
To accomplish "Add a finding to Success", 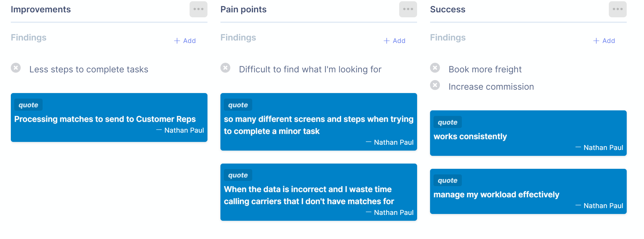I will click(x=604, y=41).
